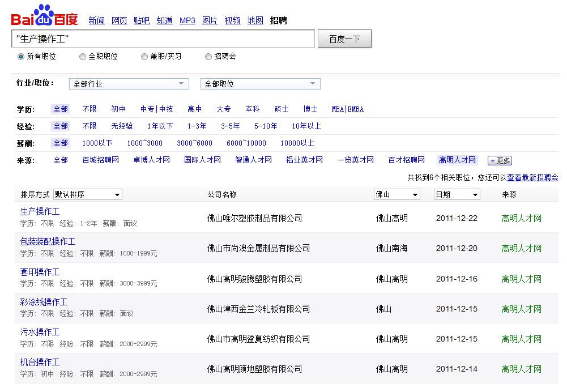The image size is (567, 392).
Task: Filter experience by 1-3年
Action: click(x=197, y=126)
